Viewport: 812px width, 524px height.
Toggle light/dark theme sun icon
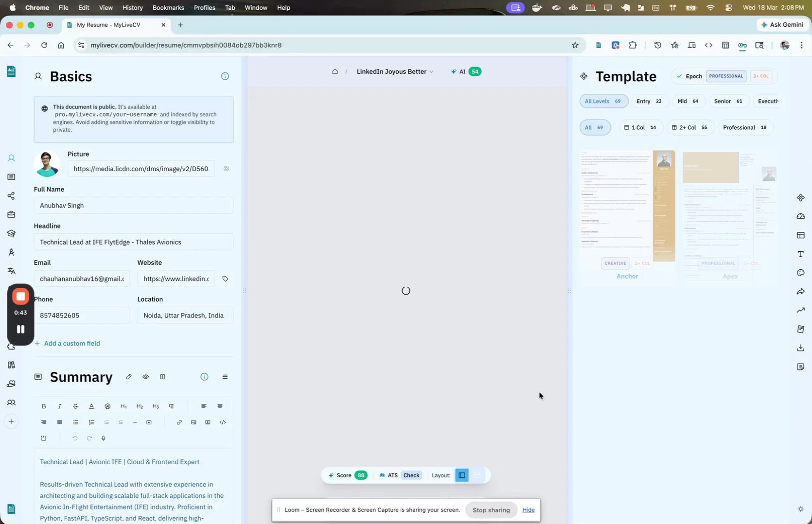tap(801, 509)
